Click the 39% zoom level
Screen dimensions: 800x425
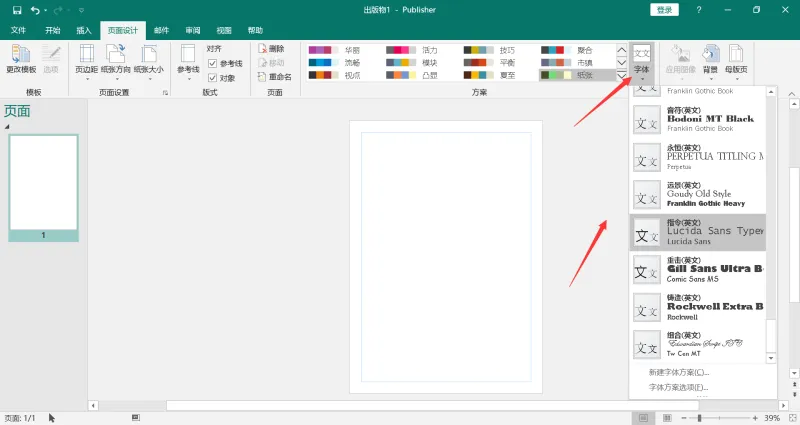(771, 418)
